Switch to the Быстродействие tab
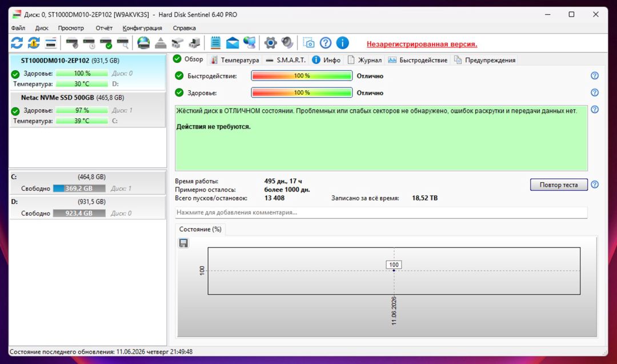The image size is (617, 364). (x=418, y=60)
